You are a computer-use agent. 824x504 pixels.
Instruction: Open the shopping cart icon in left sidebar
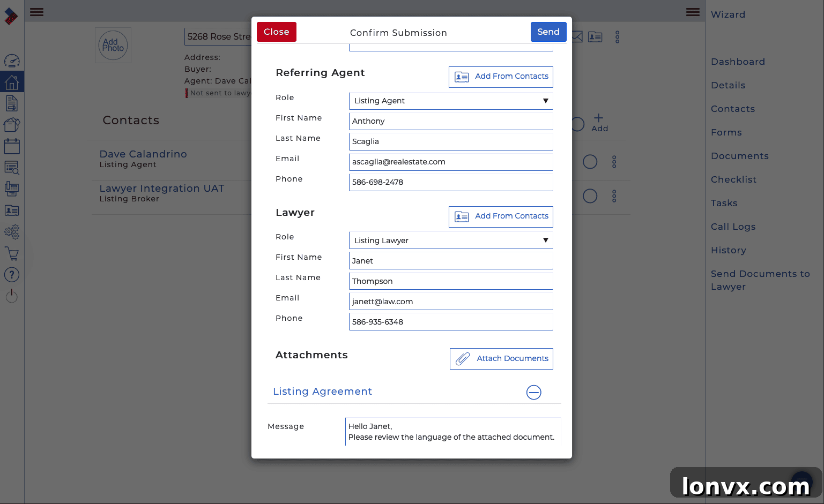pos(12,253)
